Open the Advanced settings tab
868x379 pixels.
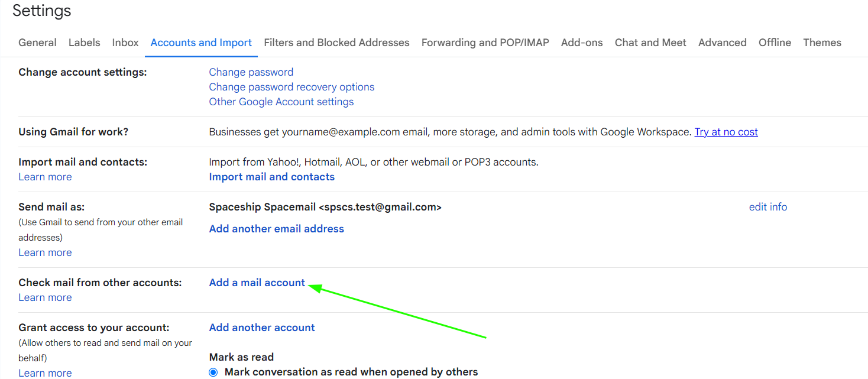pyautogui.click(x=722, y=42)
